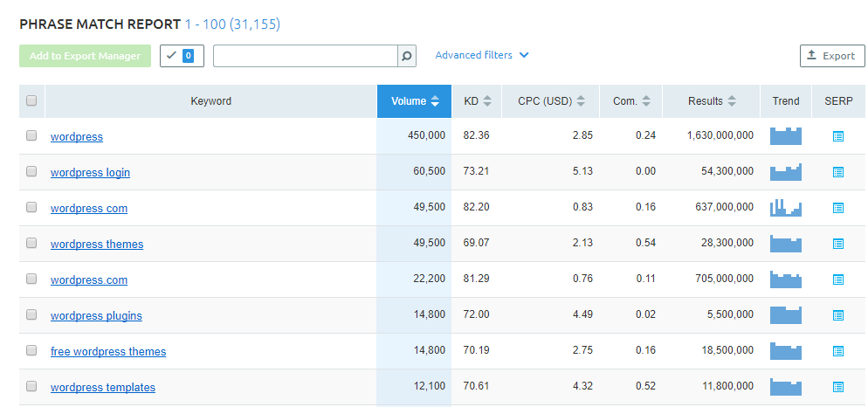
Task: View trend chart for wordpress.com row
Action: (x=786, y=279)
